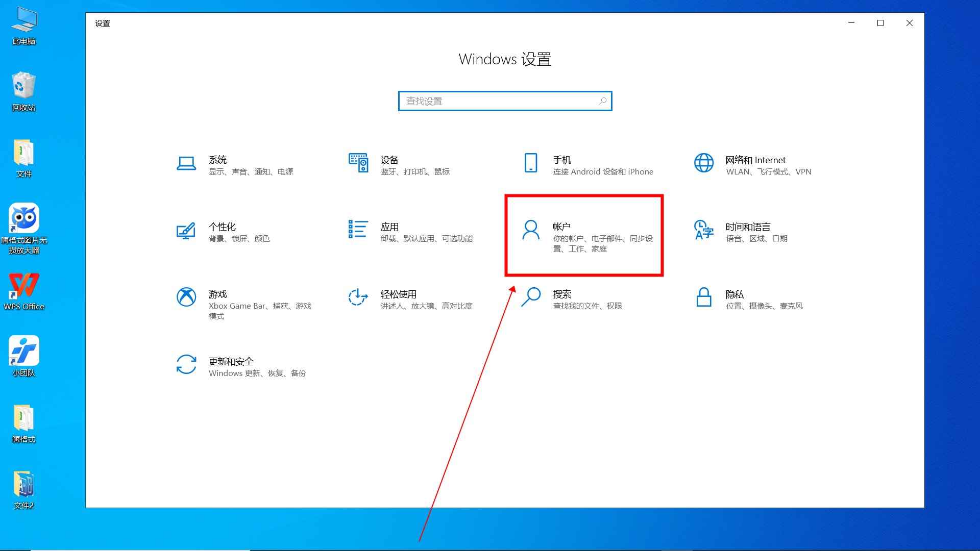The height and width of the screenshot is (551, 980).
Task: Open the 回收站 on the desktop
Action: (x=24, y=89)
